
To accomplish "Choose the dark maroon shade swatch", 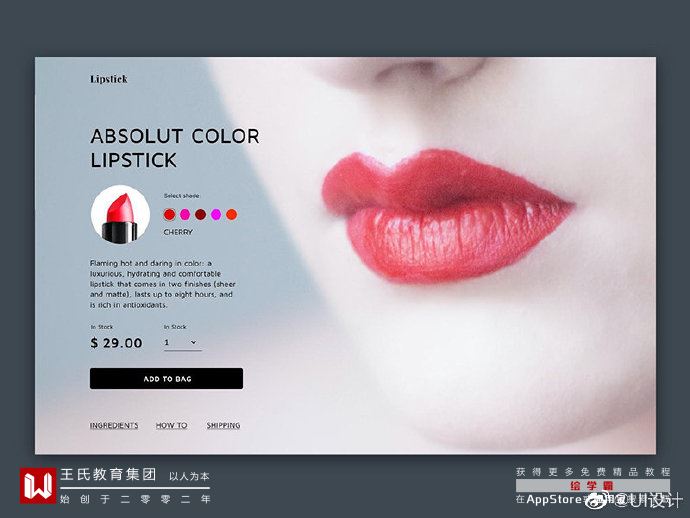I will point(201,214).
